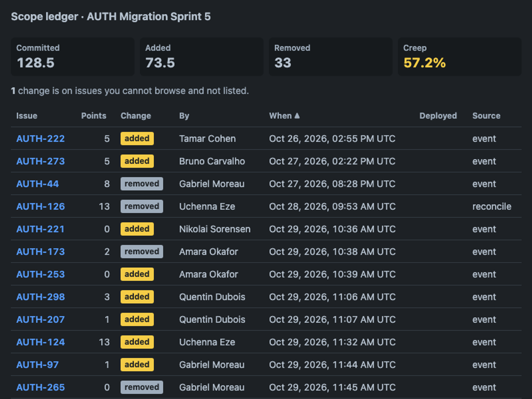Click the timestamp 'Oct 28, 2026, 09:53 AM UTC'
This screenshot has width=532, height=399.
coord(332,207)
